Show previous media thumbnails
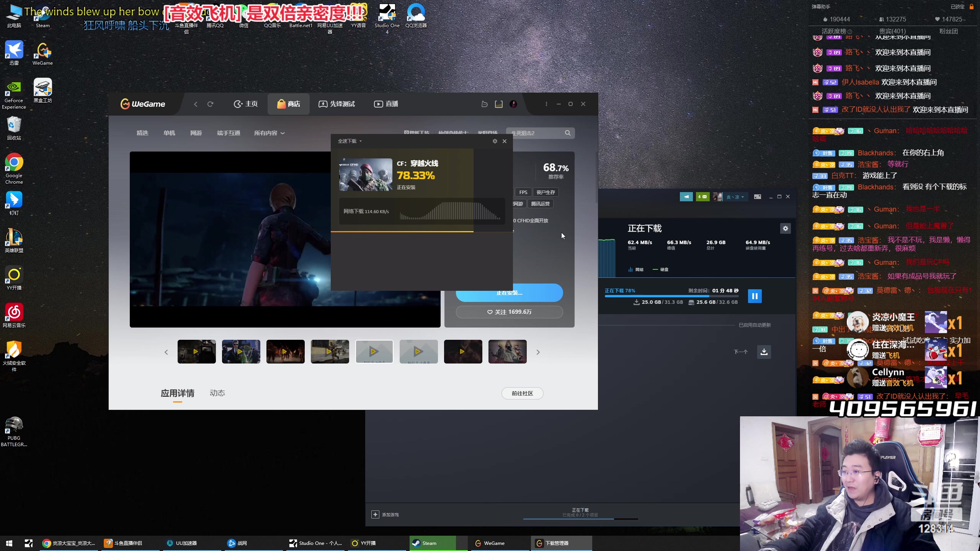 tap(166, 352)
